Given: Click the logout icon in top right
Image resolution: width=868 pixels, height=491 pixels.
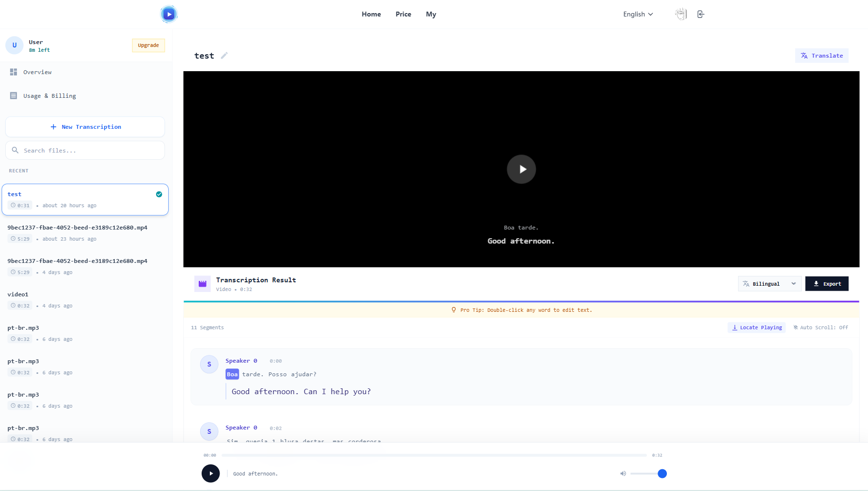Looking at the screenshot, I should (700, 14).
